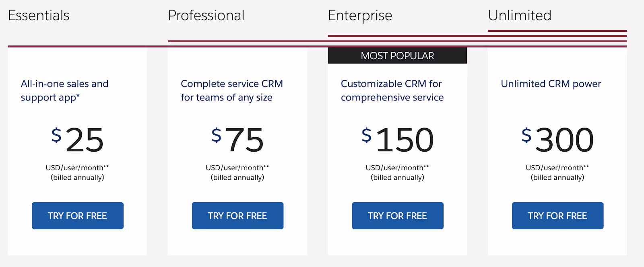Screen dimensions: 644x267
Task: Select the Unlimited plan heading
Action: 519,15
